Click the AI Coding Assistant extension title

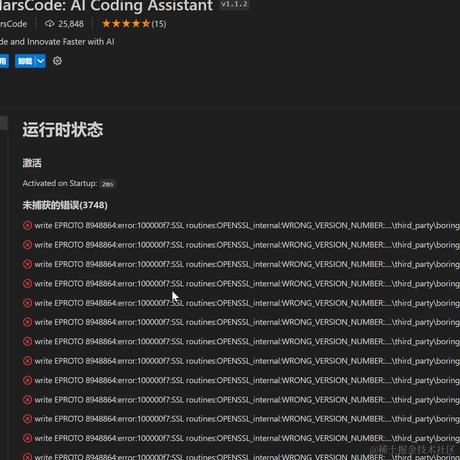coord(106,5)
